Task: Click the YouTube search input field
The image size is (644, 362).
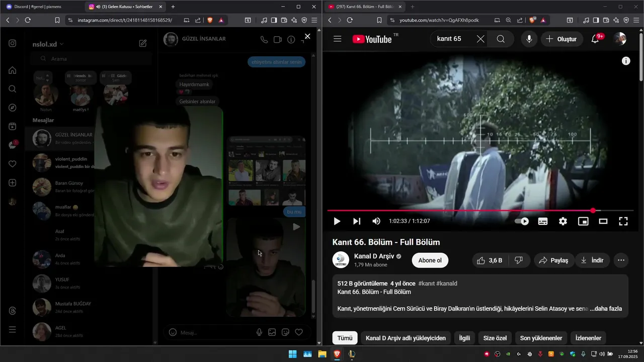Action: tap(454, 39)
